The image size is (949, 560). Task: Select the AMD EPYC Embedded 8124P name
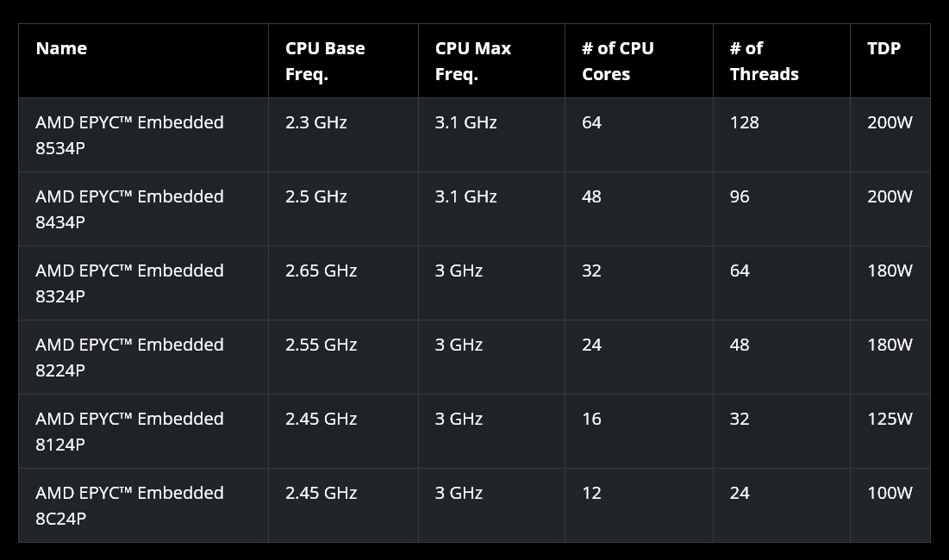coord(129,432)
